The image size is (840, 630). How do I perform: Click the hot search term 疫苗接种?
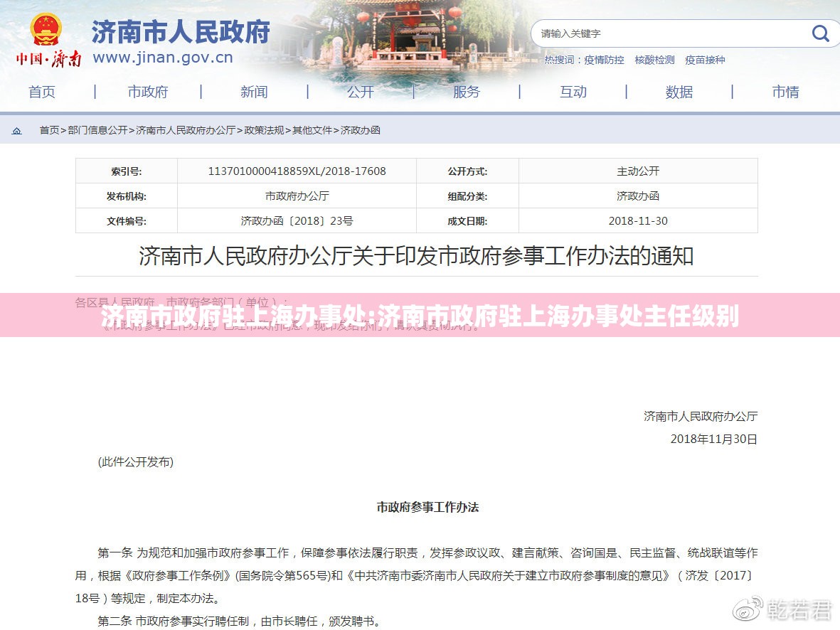click(705, 60)
